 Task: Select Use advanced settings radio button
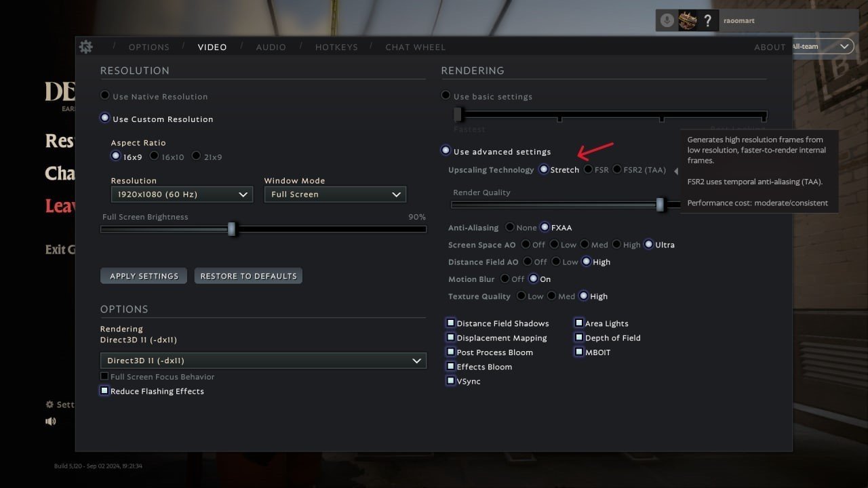446,150
